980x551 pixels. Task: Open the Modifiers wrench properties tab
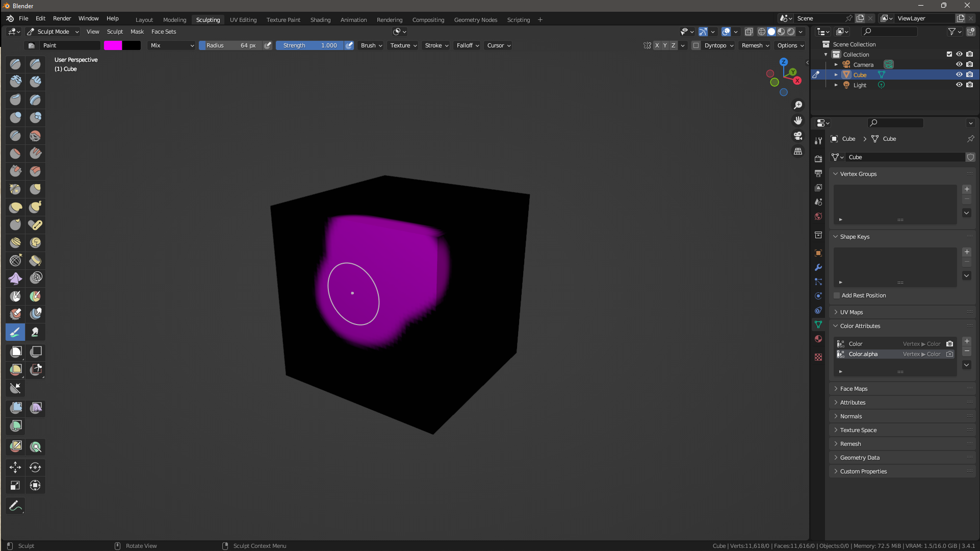tap(818, 267)
